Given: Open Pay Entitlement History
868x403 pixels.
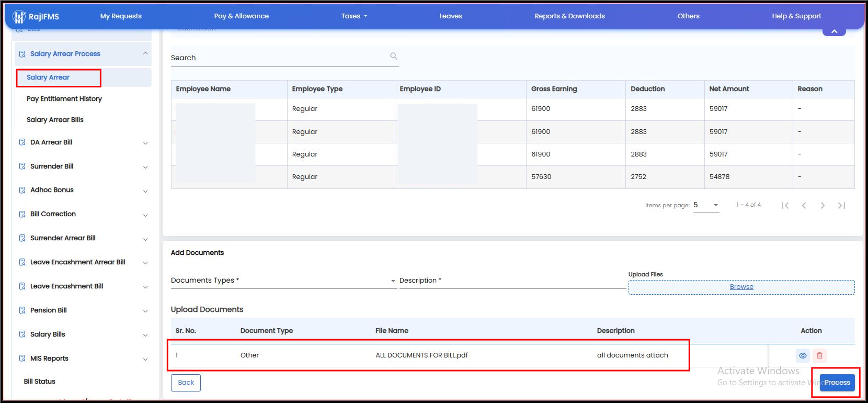Looking at the screenshot, I should tap(64, 99).
